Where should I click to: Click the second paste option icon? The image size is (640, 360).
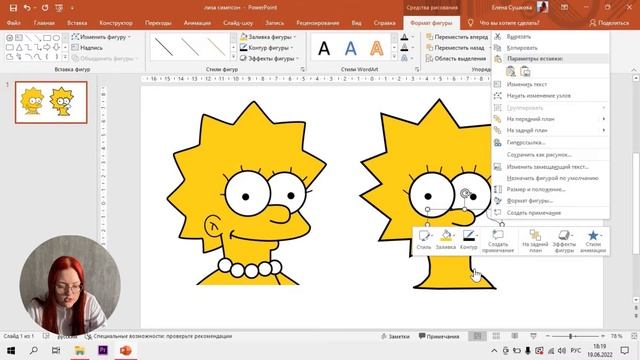click(525, 71)
